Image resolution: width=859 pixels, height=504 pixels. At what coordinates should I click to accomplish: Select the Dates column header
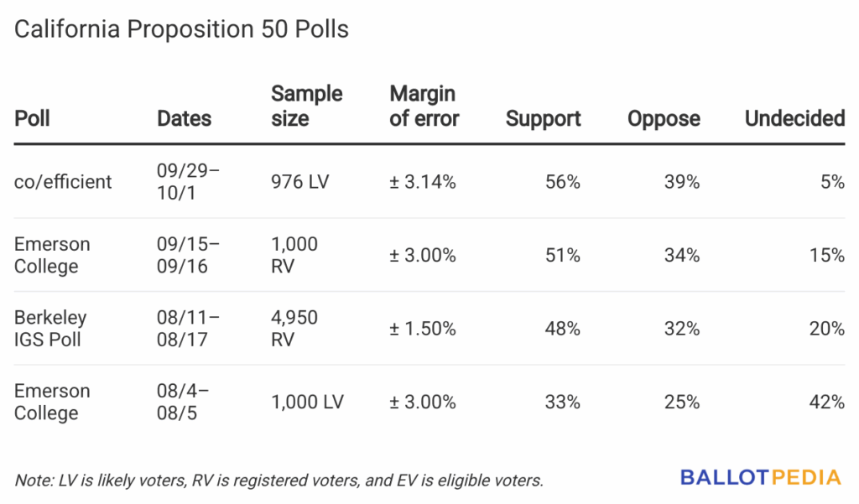185,118
